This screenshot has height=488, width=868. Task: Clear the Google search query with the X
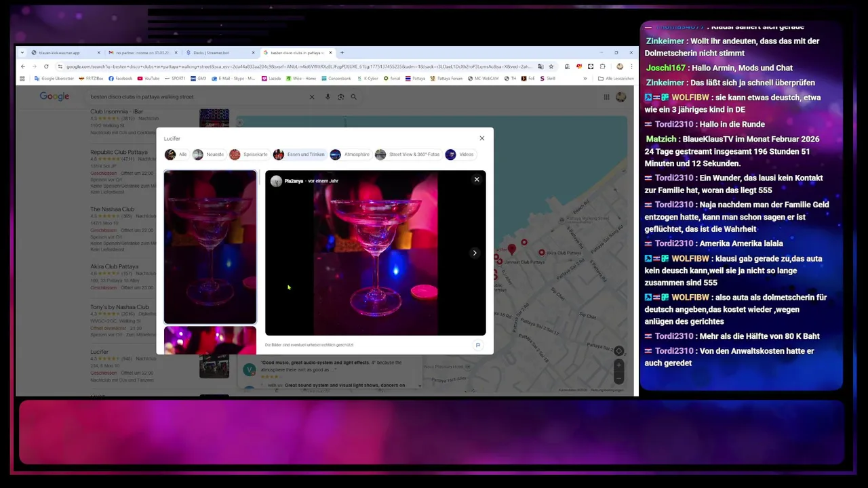pyautogui.click(x=312, y=97)
